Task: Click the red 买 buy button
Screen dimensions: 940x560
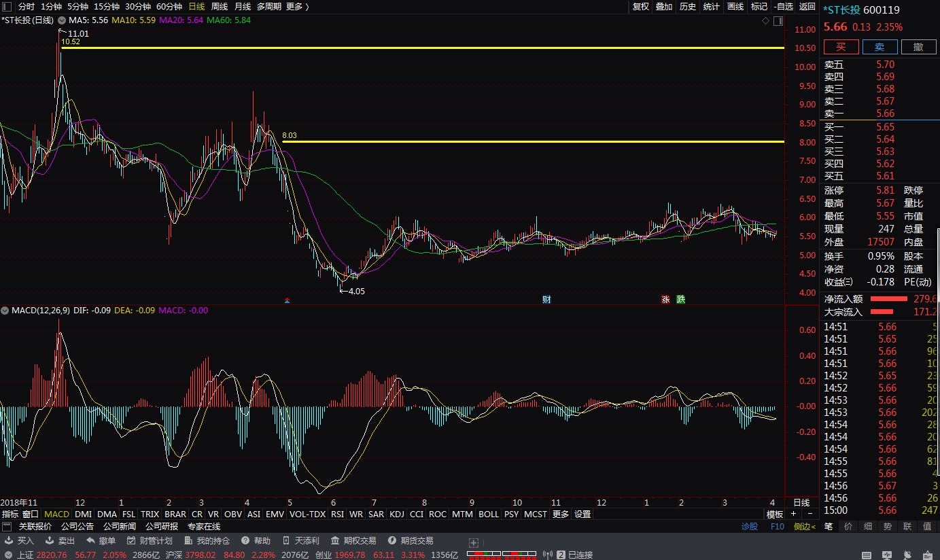Action: [841, 47]
